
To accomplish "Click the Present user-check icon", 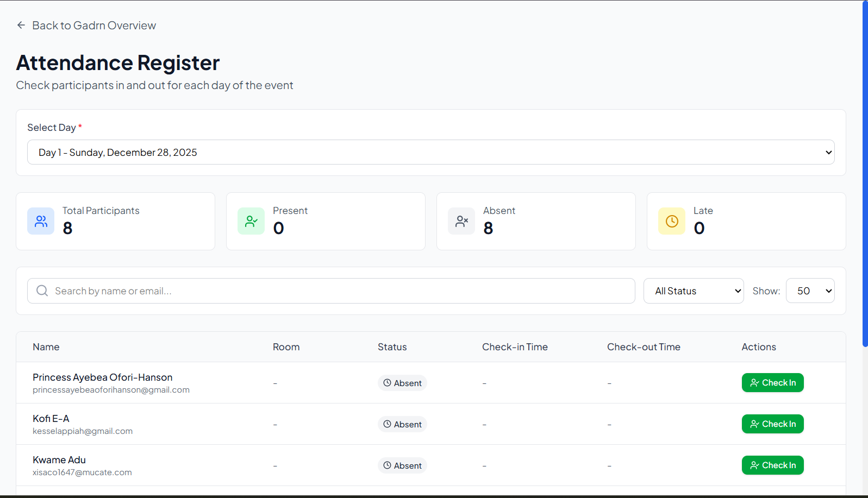I will [251, 221].
